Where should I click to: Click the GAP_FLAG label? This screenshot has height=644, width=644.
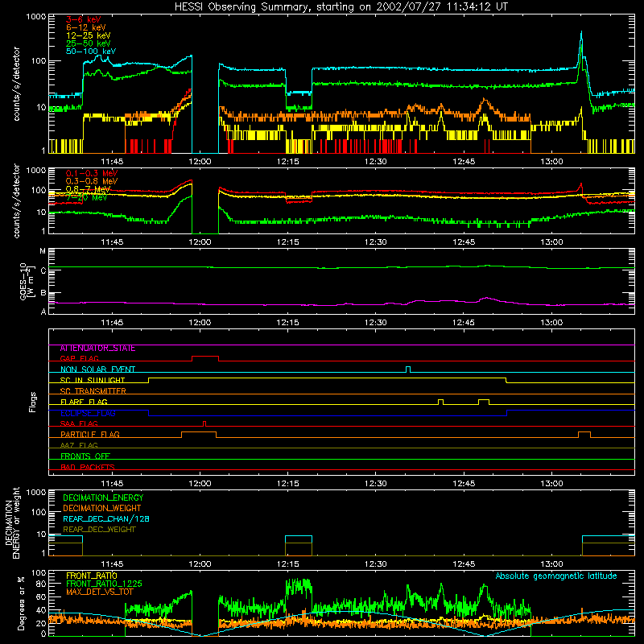tap(79, 358)
